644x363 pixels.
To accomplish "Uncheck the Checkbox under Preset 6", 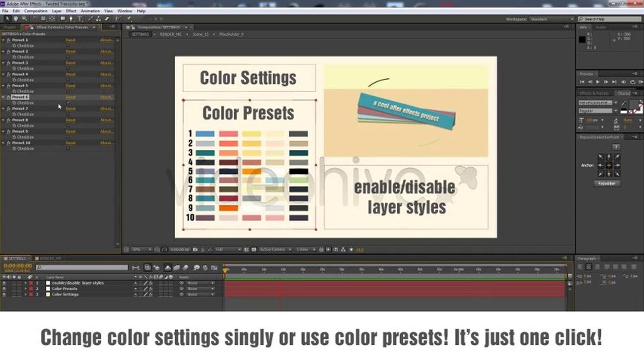I will [x=68, y=103].
